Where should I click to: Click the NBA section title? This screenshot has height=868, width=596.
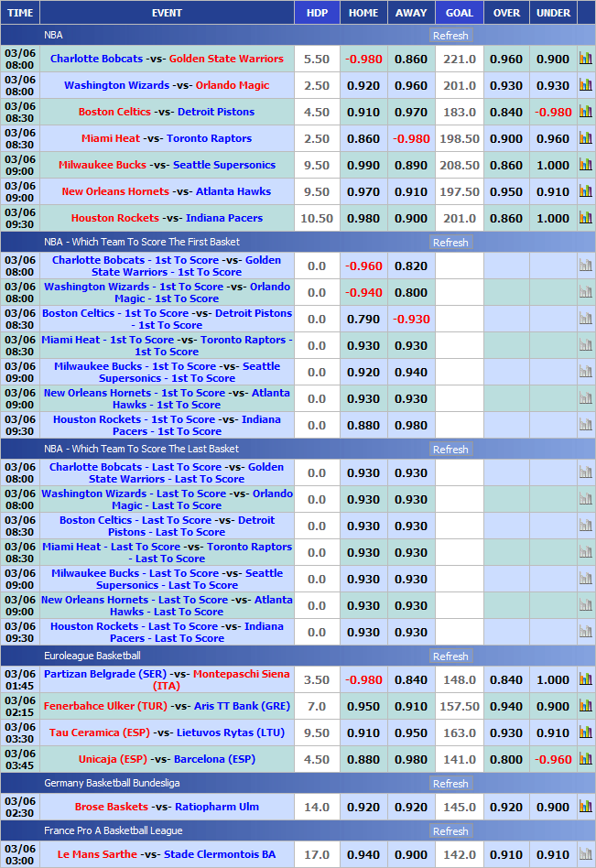click(x=53, y=35)
